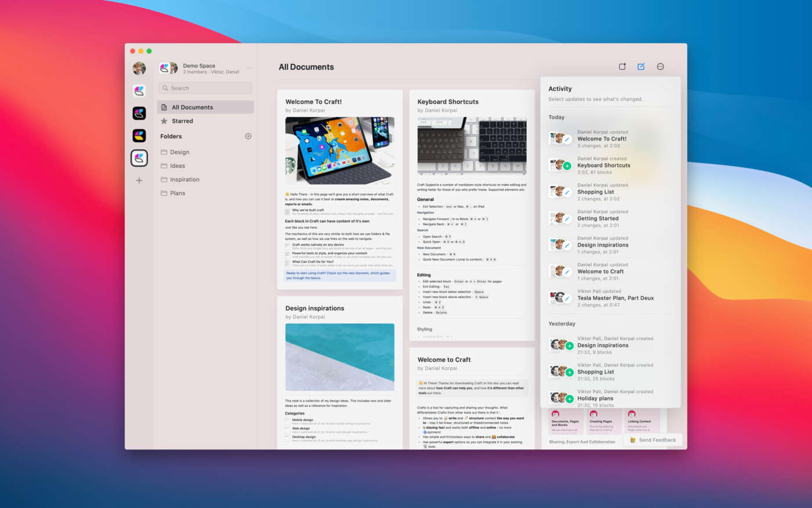Switch to the light space icon without outline
The height and width of the screenshot is (508, 812).
[x=139, y=91]
